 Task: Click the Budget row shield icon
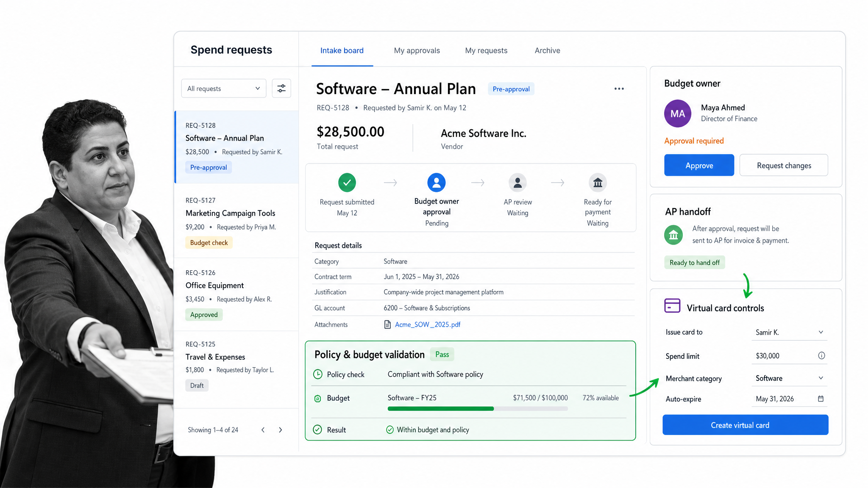point(317,399)
